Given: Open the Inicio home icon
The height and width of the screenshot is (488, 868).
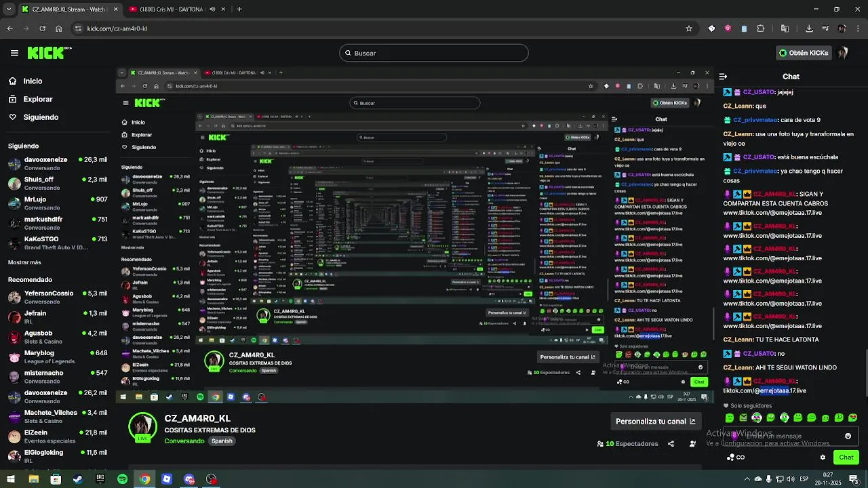Looking at the screenshot, I should (12, 81).
